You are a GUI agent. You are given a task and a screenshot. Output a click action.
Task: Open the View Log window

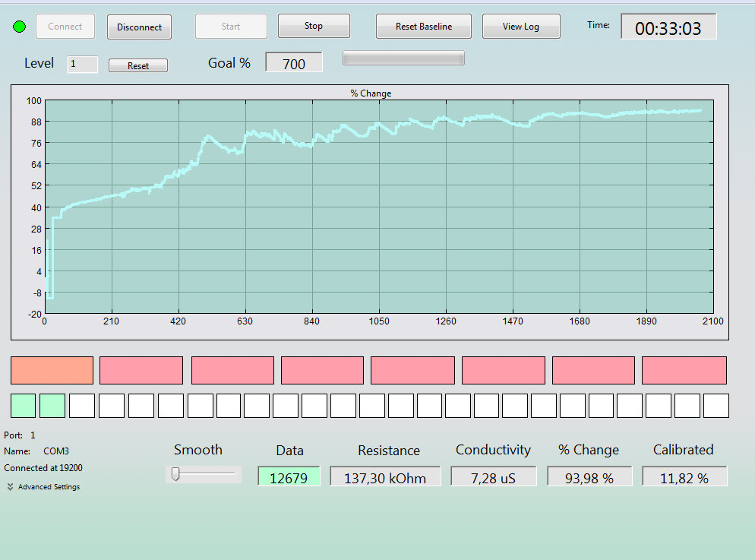[521, 27]
